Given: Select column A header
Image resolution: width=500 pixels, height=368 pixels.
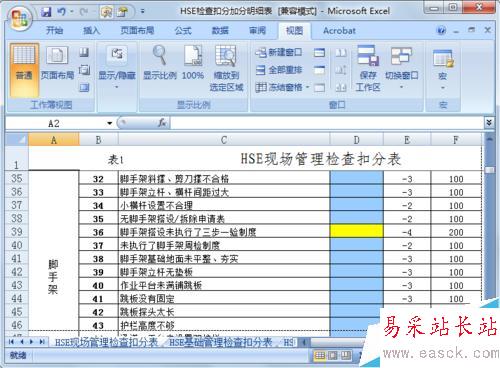Looking at the screenshot, I should pos(54,140).
